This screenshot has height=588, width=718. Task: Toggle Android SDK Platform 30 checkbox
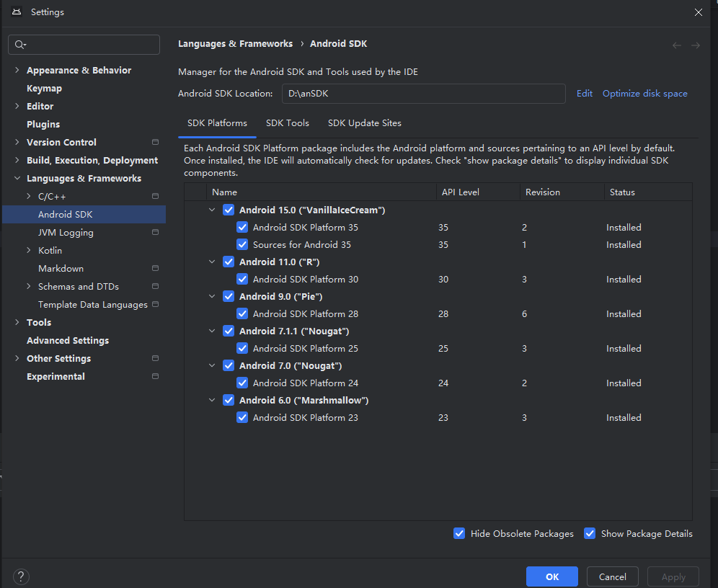click(x=242, y=279)
